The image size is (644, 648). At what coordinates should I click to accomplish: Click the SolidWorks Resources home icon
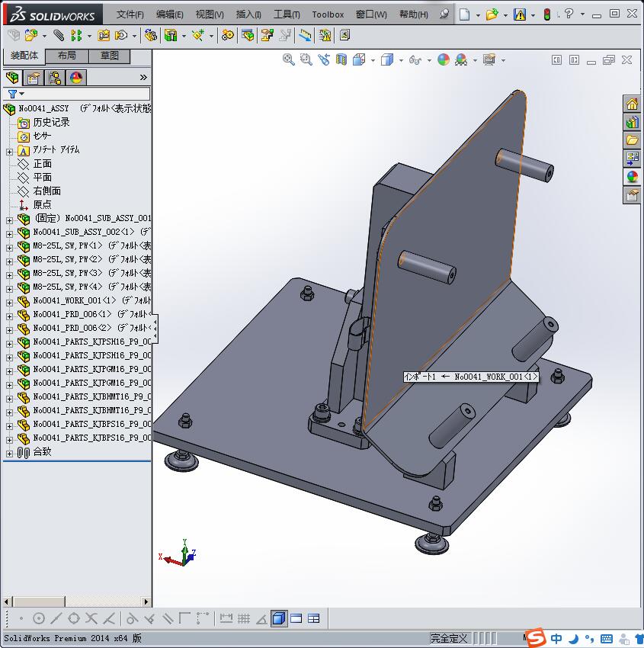[x=632, y=104]
